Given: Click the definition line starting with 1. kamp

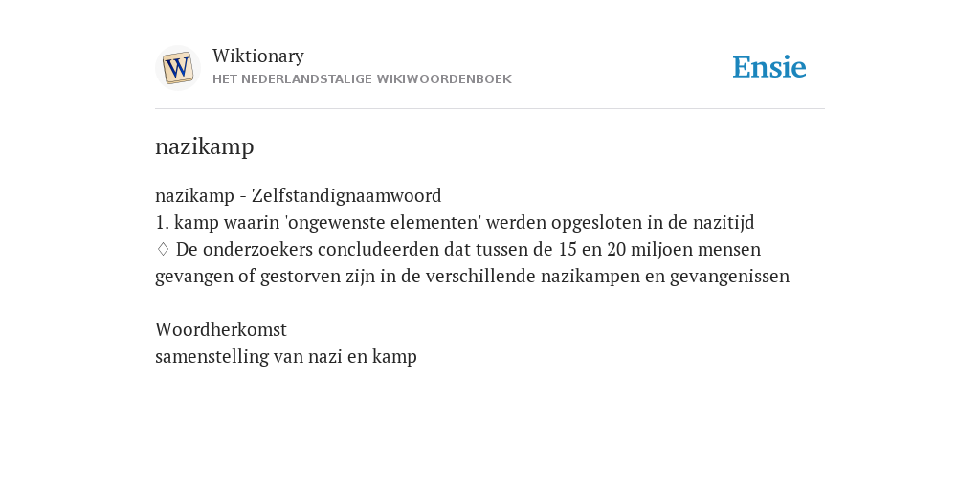Looking at the screenshot, I should (455, 222).
